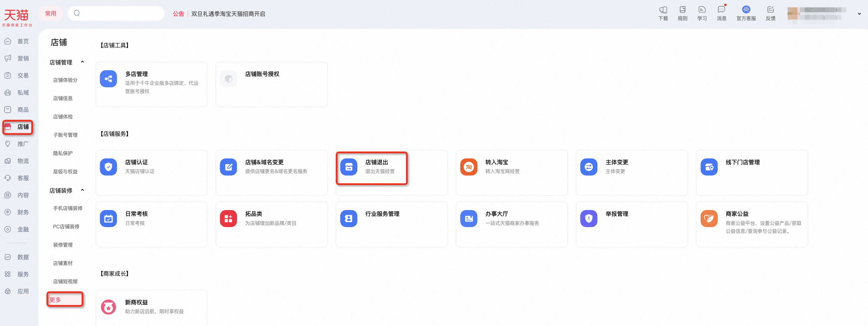Image resolution: width=868 pixels, height=326 pixels.
Task: Open 反馈 feedback
Action: [x=770, y=13]
